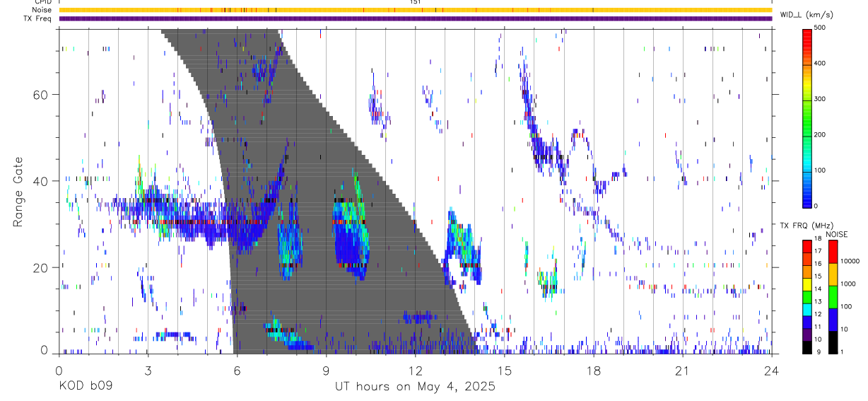
Task: Click the 11 label on the TX FRQ legend
Action: [818, 327]
